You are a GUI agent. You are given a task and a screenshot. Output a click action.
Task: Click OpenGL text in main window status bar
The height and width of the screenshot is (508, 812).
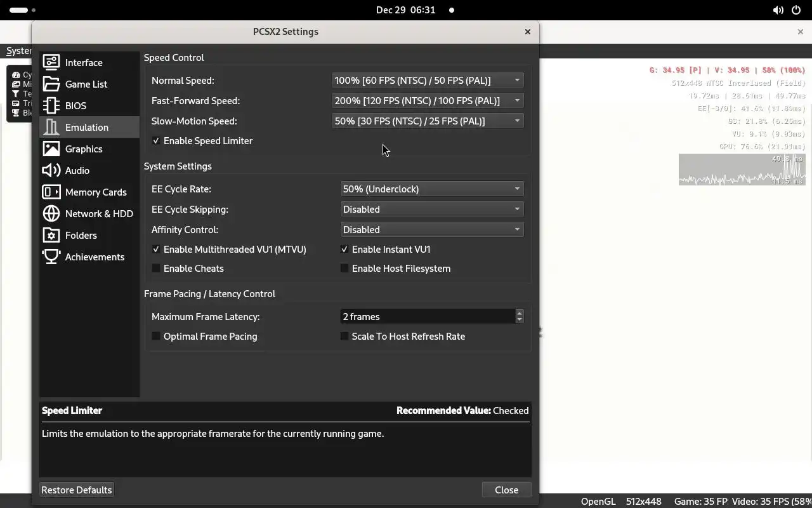[x=598, y=501]
